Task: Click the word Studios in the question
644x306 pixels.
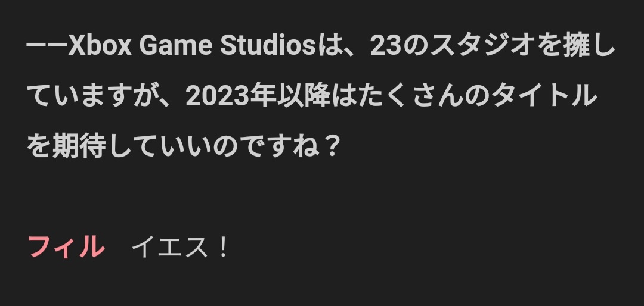Action: click(x=268, y=45)
